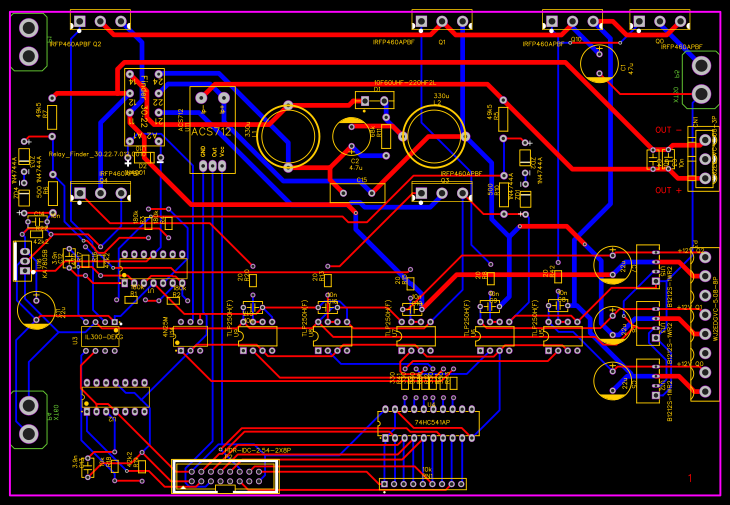Click the Vcc pin of the ACS712
The height and width of the screenshot is (505, 730).
pos(223,166)
